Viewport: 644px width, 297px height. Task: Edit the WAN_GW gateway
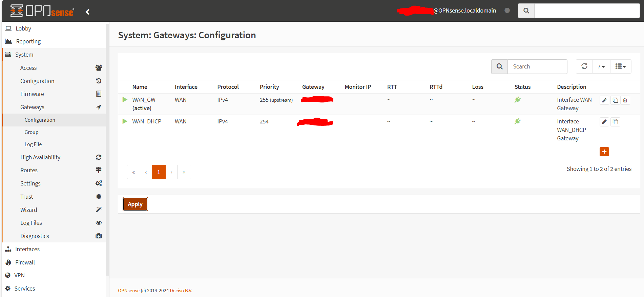click(x=604, y=100)
